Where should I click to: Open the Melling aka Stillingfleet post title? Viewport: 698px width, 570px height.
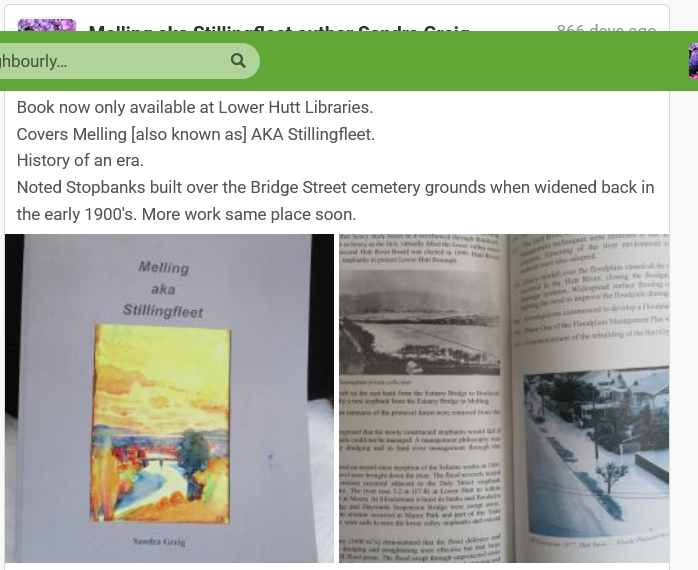279,28
